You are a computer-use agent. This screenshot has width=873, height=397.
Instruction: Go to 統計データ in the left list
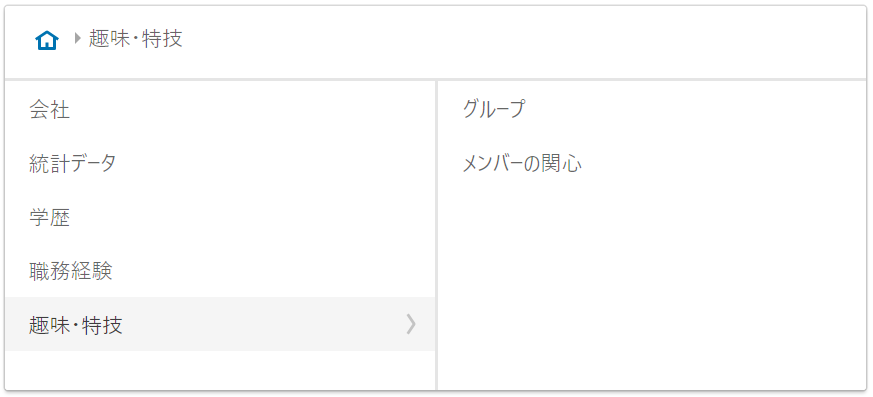point(220,164)
